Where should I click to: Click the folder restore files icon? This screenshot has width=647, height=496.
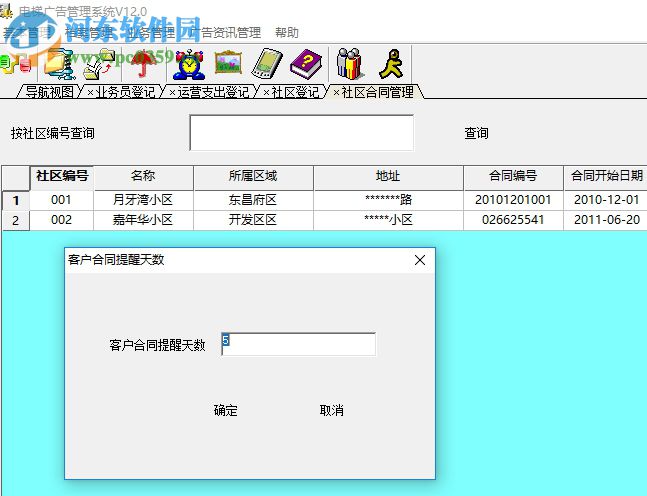(99, 64)
